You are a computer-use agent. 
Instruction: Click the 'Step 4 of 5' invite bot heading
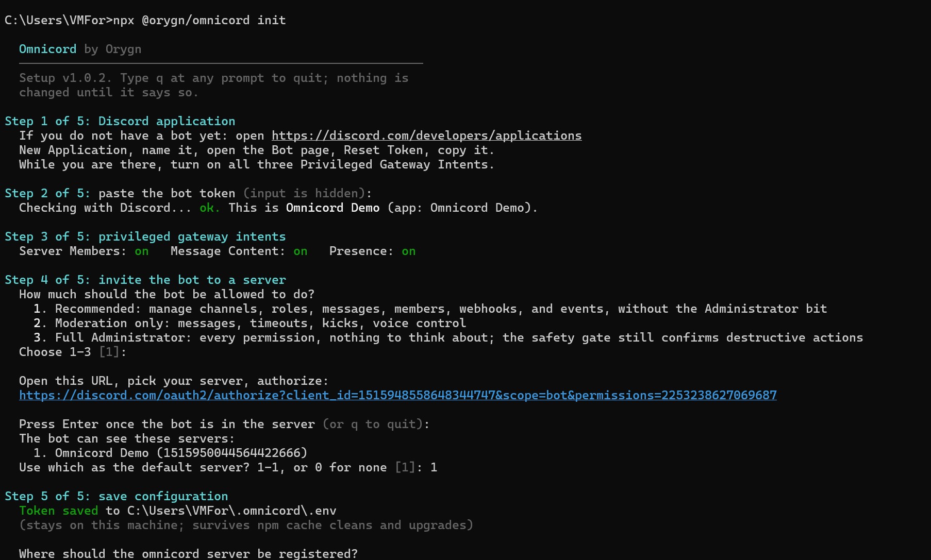pyautogui.click(x=145, y=280)
